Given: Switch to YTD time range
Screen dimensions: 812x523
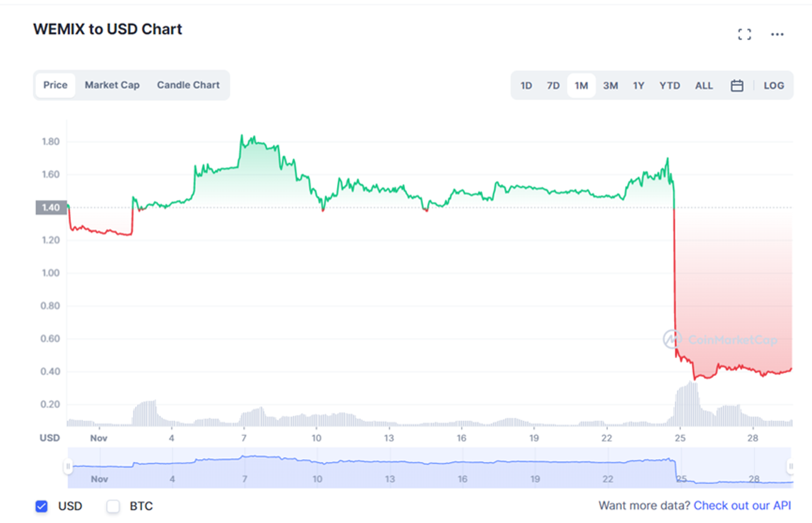Looking at the screenshot, I should click(669, 86).
